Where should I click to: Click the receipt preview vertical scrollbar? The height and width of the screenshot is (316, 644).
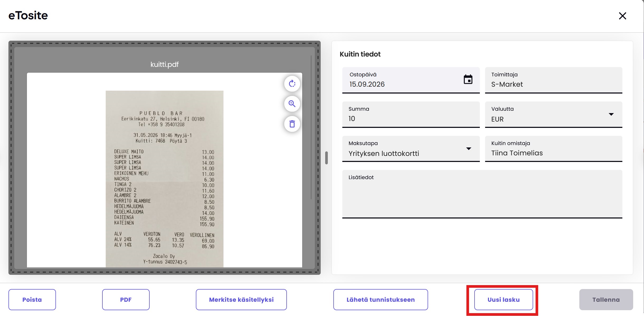pyautogui.click(x=311, y=127)
